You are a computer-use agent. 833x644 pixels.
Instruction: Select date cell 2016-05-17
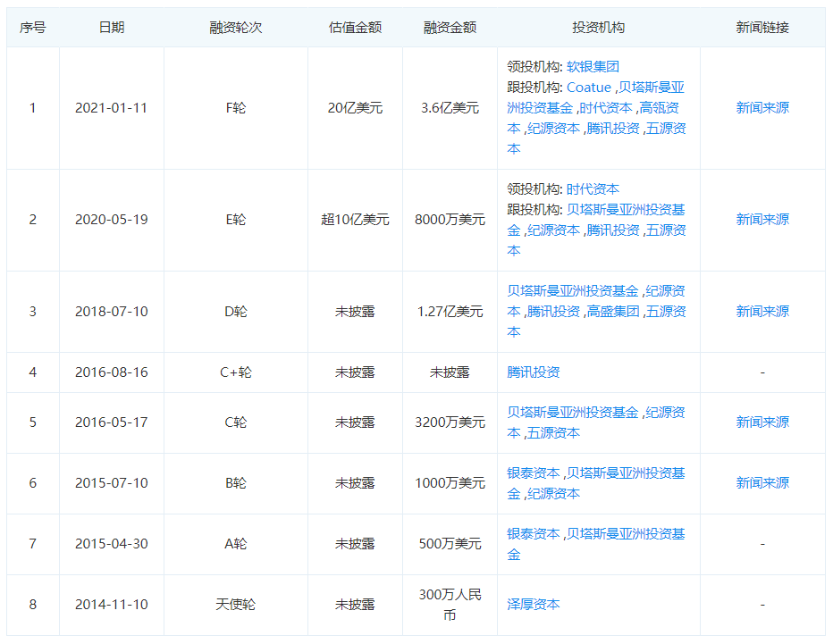pyautogui.click(x=112, y=422)
